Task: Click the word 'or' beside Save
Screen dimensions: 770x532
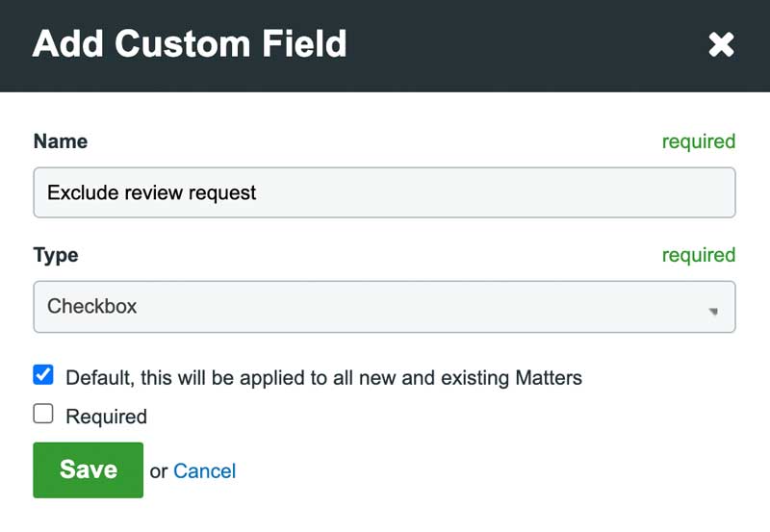Action: click(x=159, y=471)
